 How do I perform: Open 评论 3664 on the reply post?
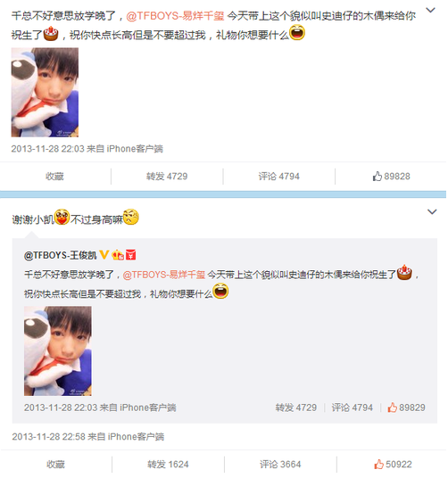(280, 465)
